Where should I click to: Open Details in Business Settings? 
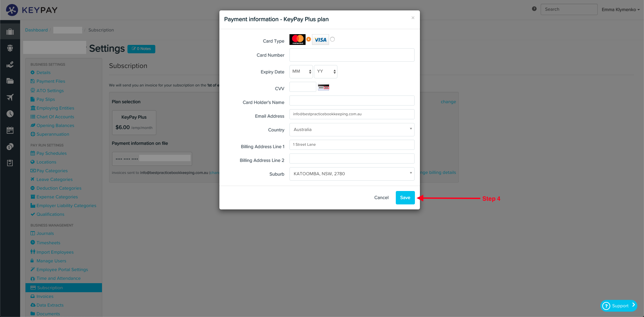pyautogui.click(x=43, y=72)
